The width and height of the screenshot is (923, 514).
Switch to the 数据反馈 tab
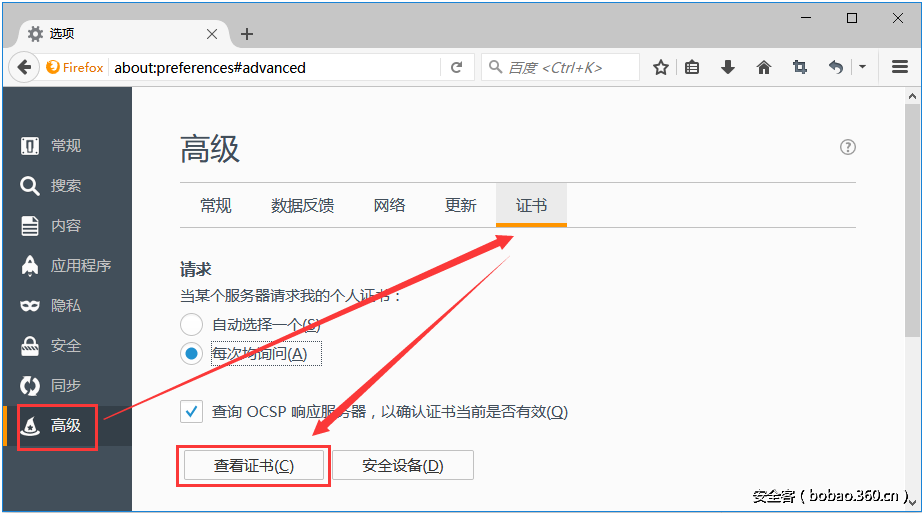click(x=303, y=205)
